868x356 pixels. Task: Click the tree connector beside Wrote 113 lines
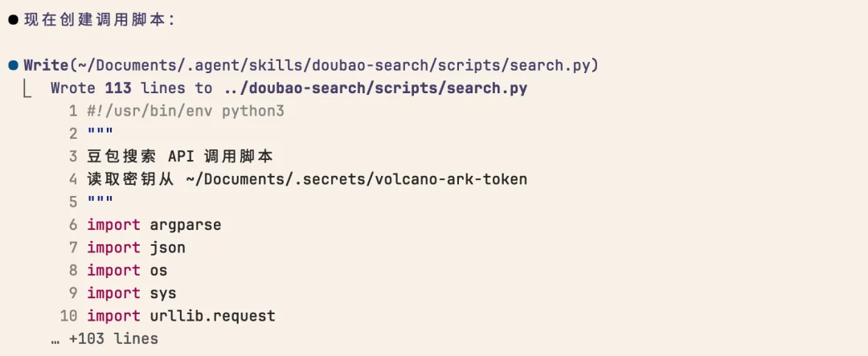click(27, 88)
